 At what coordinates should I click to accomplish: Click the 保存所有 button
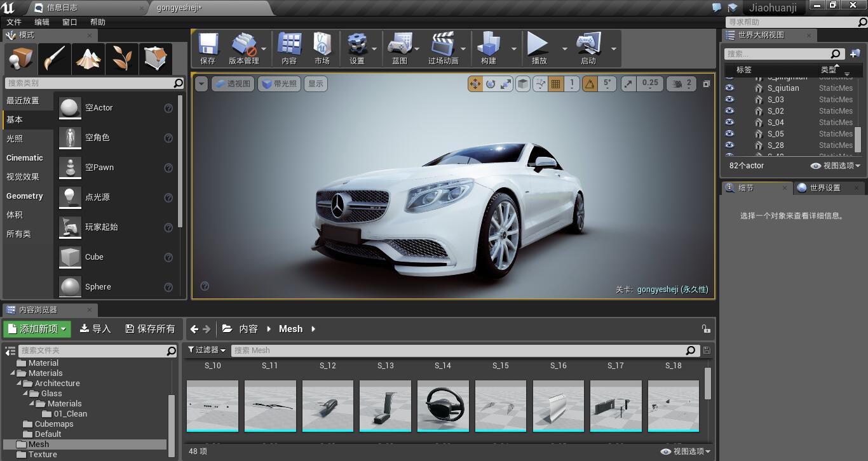click(x=150, y=329)
